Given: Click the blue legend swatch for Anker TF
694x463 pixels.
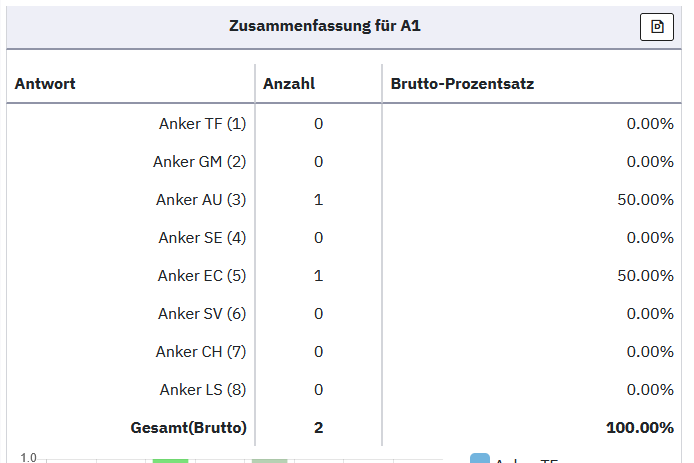Looking at the screenshot, I should coord(480,459).
